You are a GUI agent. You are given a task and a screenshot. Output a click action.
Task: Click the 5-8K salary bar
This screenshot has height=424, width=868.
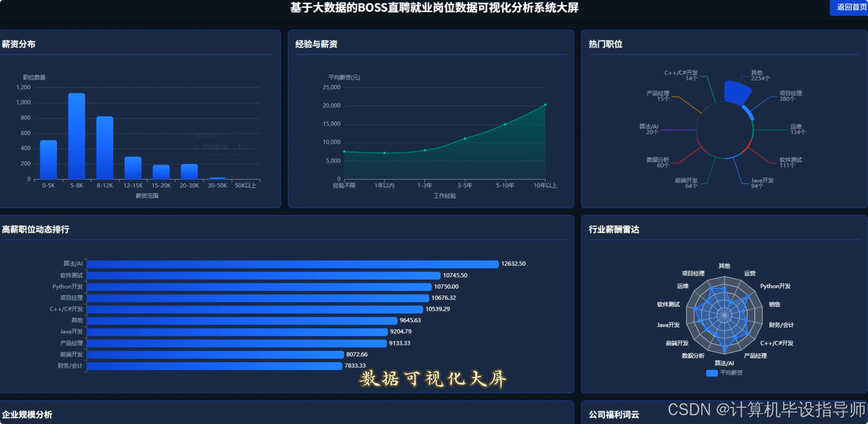point(77,136)
